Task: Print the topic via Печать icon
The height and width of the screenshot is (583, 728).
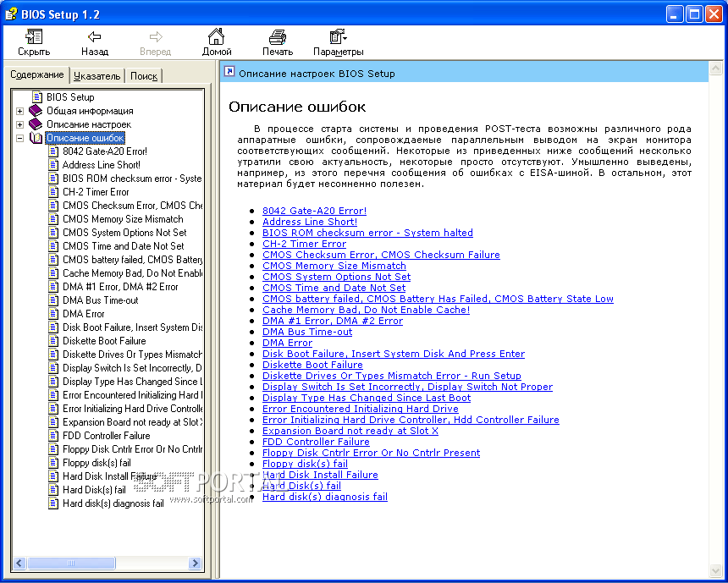Action: coord(278,37)
